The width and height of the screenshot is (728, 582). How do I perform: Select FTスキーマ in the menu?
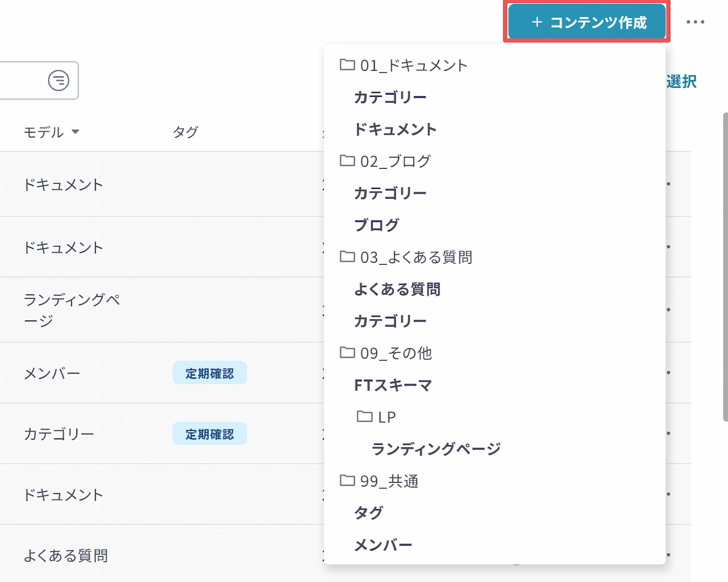[x=393, y=385]
